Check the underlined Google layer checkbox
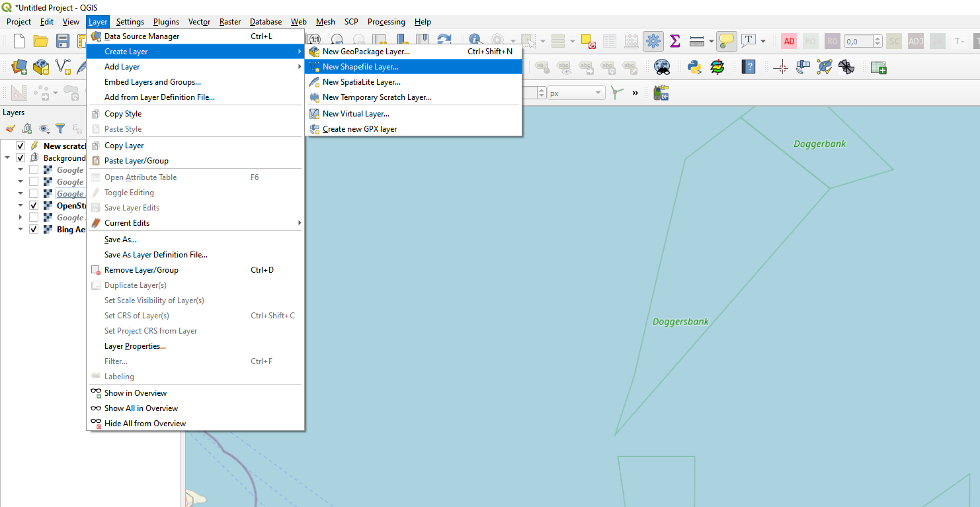The image size is (980, 507). pyautogui.click(x=34, y=193)
